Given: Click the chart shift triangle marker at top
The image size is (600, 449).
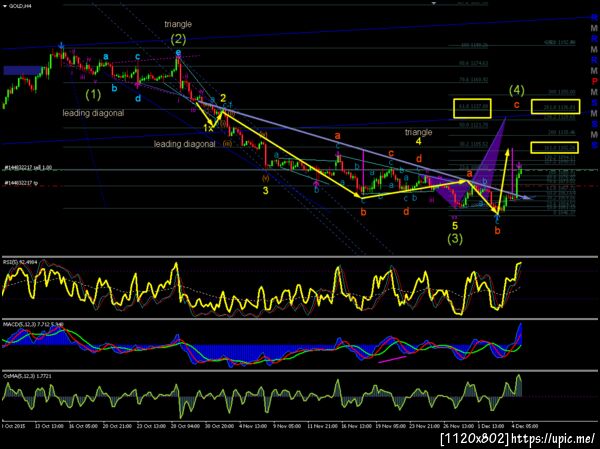Looking at the screenshot, I should pyautogui.click(x=434, y=3).
